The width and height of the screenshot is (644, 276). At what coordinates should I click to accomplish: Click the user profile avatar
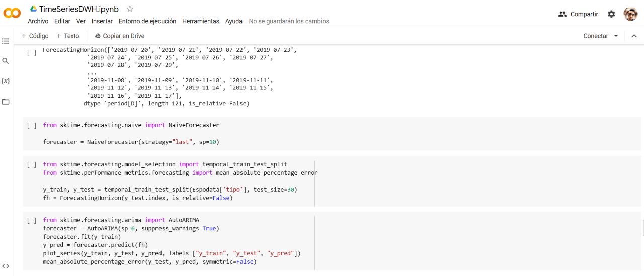(x=630, y=14)
